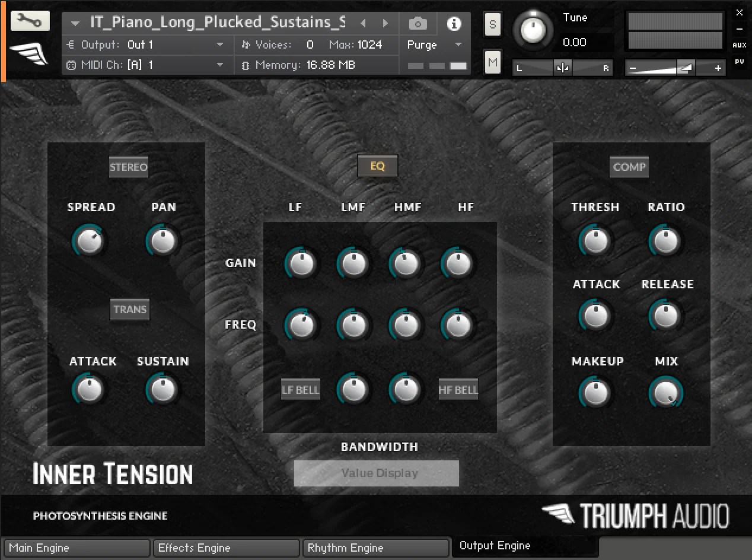Click the Tune knob
The width and height of the screenshot is (752, 560).
coord(534,28)
